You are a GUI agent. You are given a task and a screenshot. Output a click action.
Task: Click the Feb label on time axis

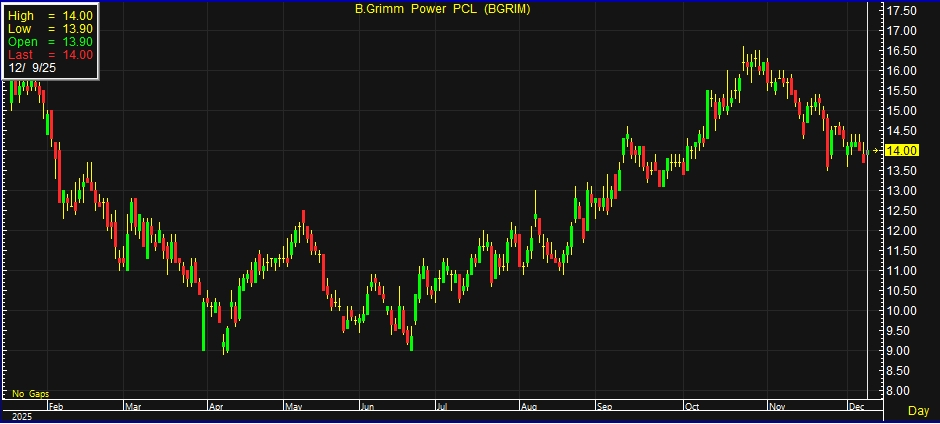pyautogui.click(x=56, y=407)
